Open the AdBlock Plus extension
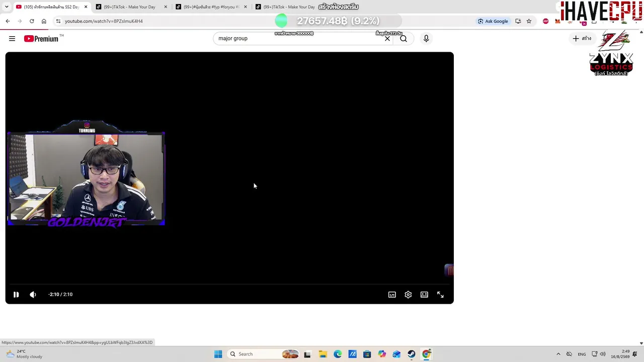Viewport: 644px width, 362px height. coord(546,21)
